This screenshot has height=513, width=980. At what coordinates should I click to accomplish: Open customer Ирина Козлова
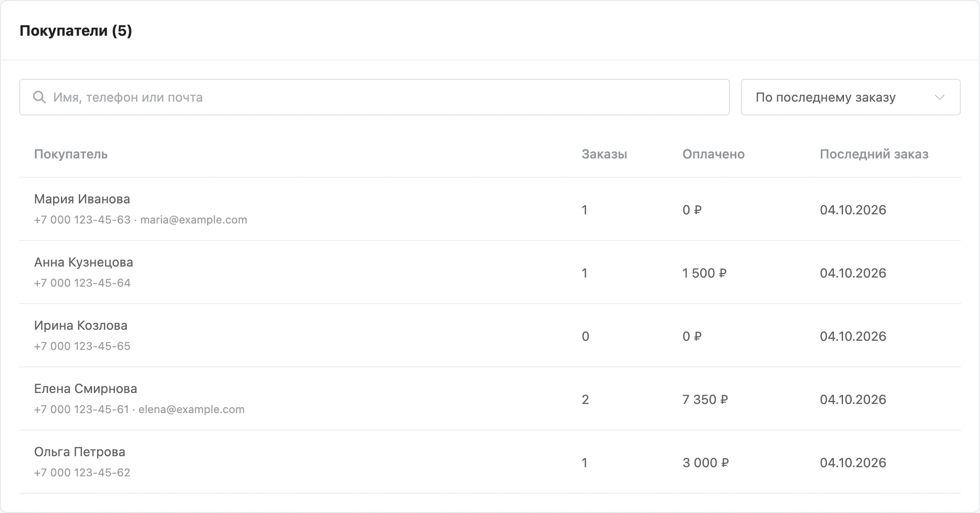tap(490, 335)
